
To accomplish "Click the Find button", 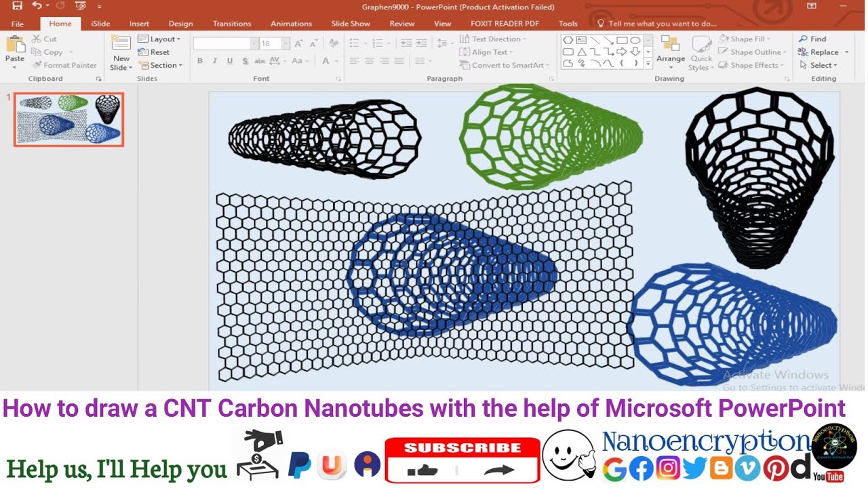I will point(812,39).
